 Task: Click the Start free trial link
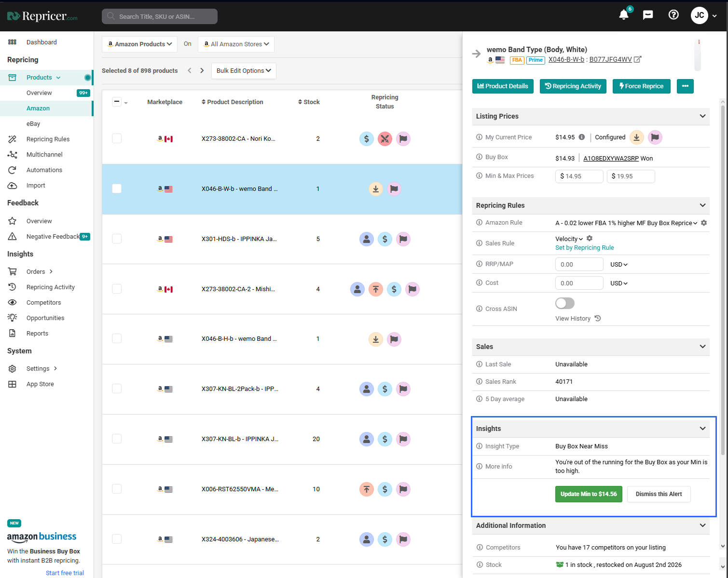pyautogui.click(x=65, y=573)
